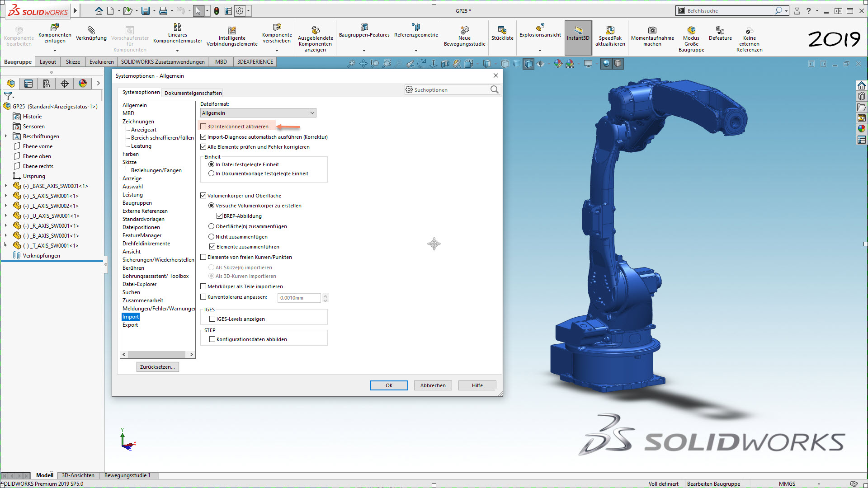Select Farben options category
868x488 pixels.
click(x=131, y=154)
